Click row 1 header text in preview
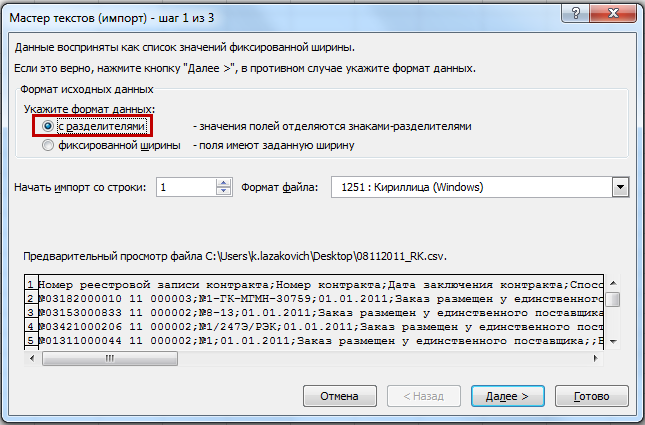645x425 pixels. click(x=320, y=285)
